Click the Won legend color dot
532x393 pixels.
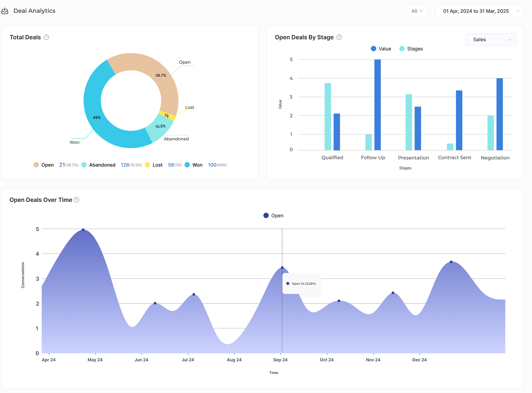(187, 165)
